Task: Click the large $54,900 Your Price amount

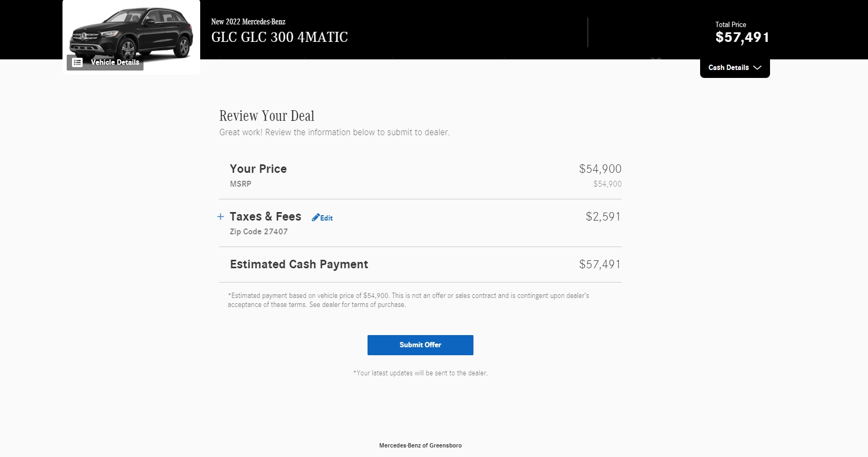Action: (600, 169)
